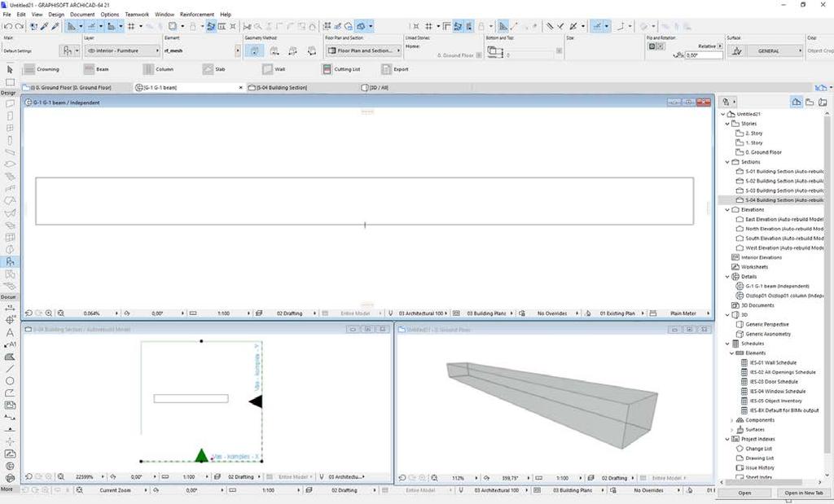The height and width of the screenshot is (504, 834).
Task: Click rotation angle input field
Action: [704, 55]
